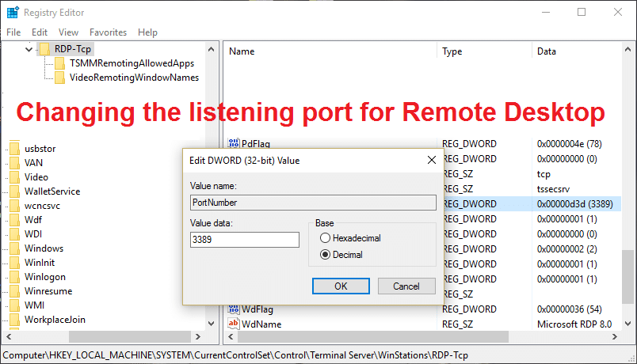
Task: Click the Registry Editor app icon in title bar
Action: click(13, 13)
